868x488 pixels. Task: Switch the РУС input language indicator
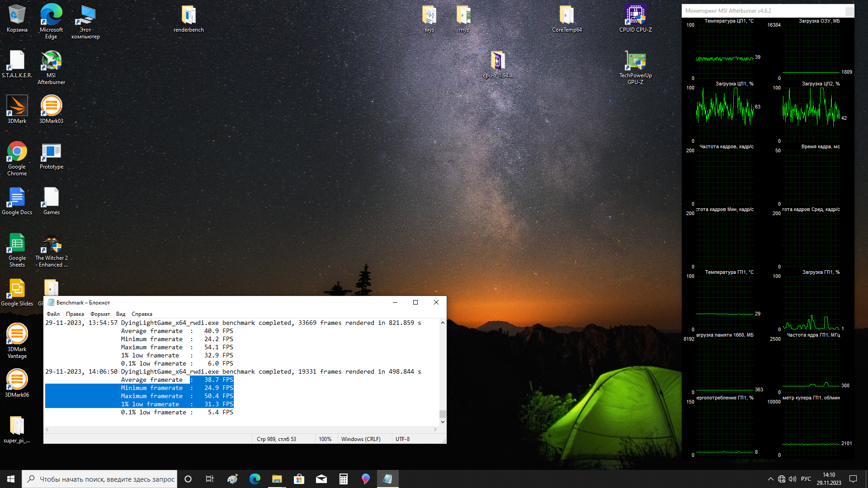click(806, 479)
